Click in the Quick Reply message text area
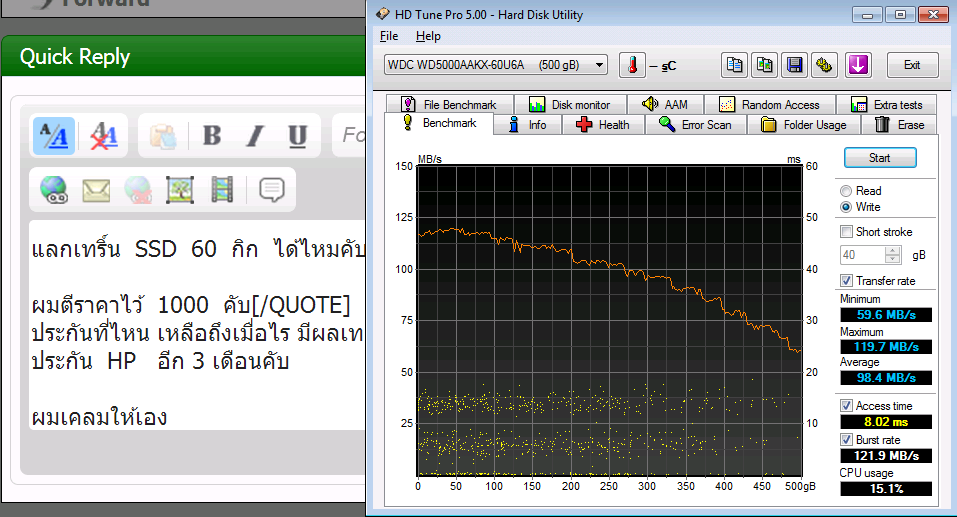Image resolution: width=957 pixels, height=517 pixels. pyautogui.click(x=197, y=325)
